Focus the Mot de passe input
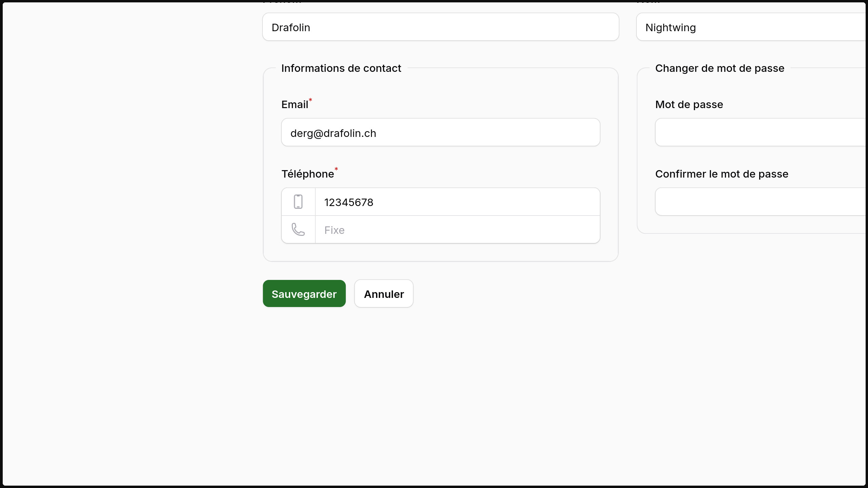The height and width of the screenshot is (488, 868). point(760,133)
